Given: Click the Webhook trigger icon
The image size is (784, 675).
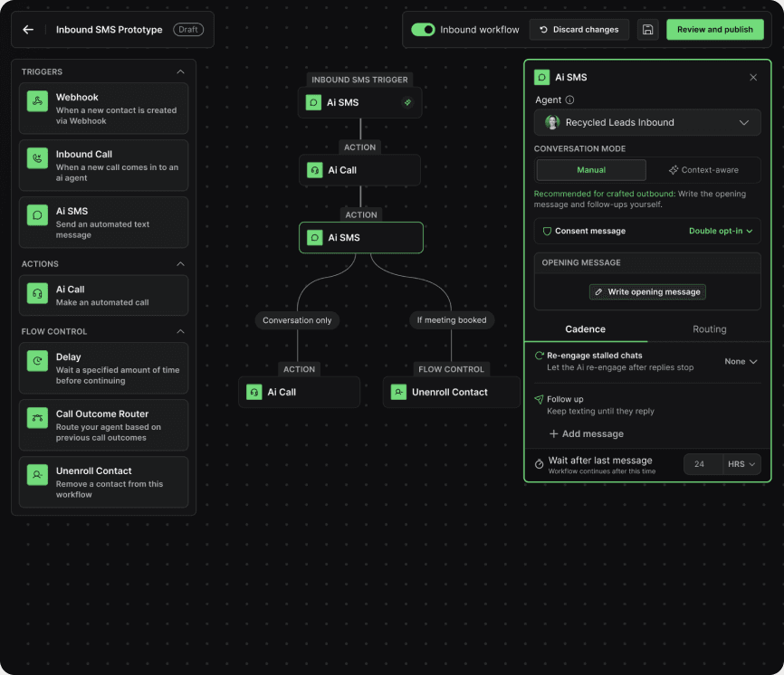Looking at the screenshot, I should (37, 101).
